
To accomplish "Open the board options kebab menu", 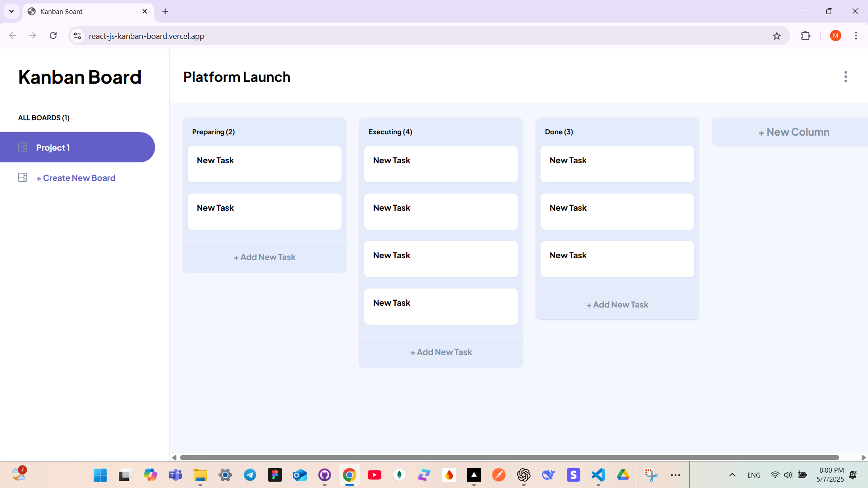I will 845,77.
